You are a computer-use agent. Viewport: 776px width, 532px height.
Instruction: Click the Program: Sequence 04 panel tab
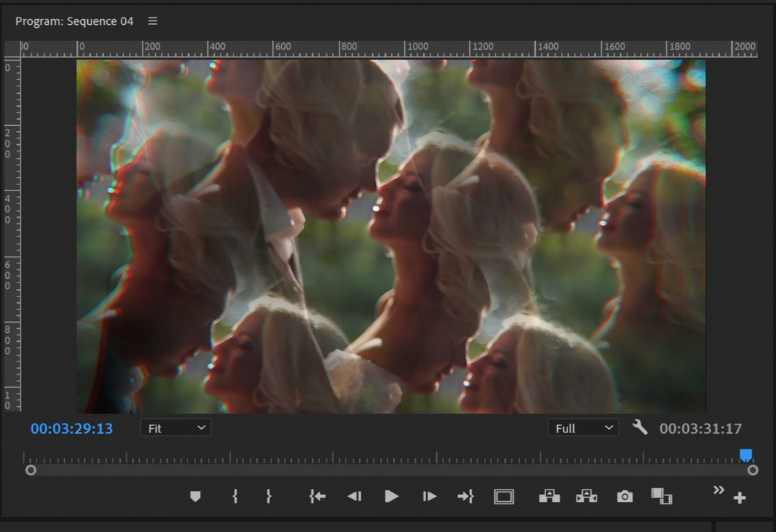(x=74, y=21)
